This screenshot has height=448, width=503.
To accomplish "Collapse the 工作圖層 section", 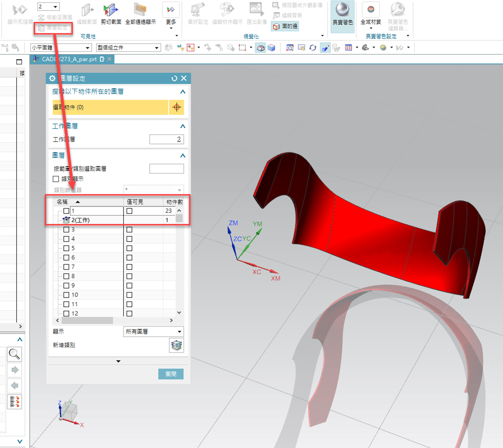I will point(182,126).
